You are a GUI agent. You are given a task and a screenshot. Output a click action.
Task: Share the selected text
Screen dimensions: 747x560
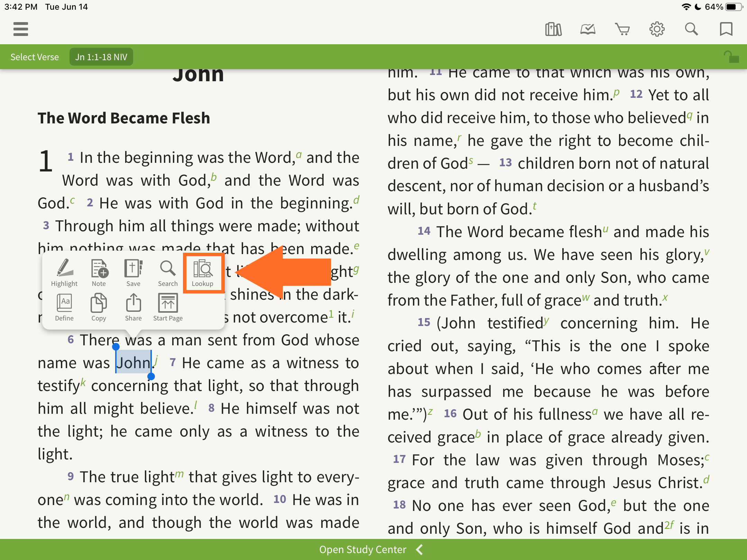point(133,307)
